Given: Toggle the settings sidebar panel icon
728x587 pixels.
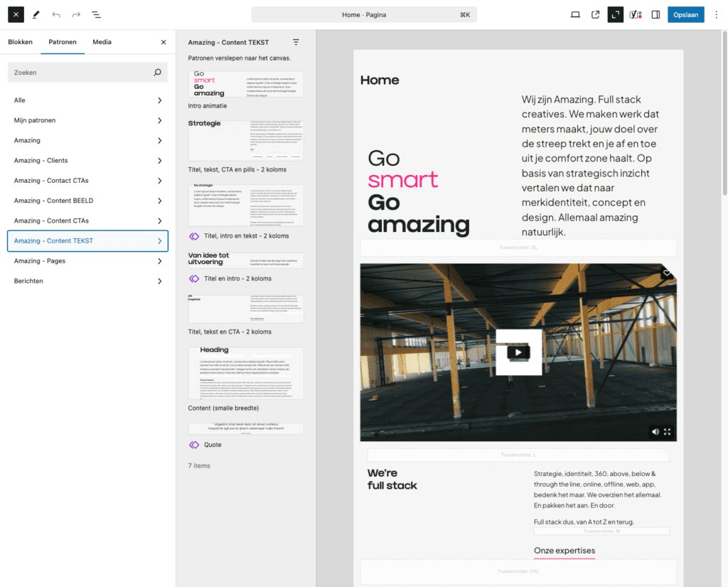Looking at the screenshot, I should click(x=655, y=15).
